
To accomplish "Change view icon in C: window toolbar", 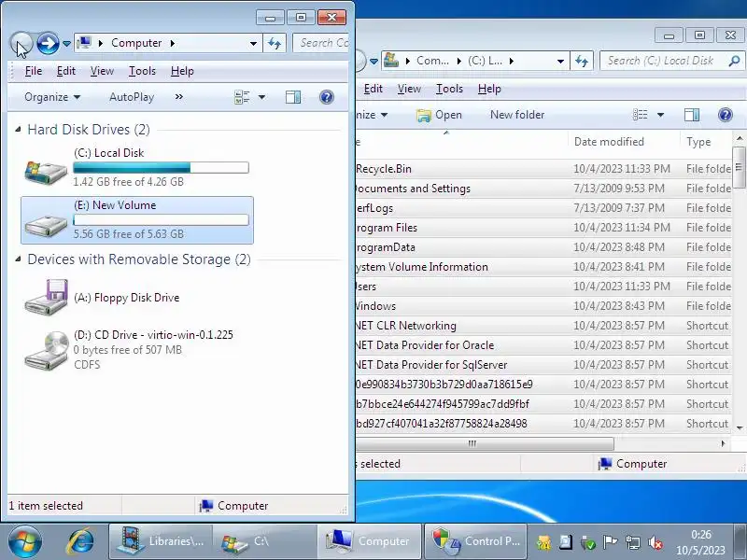I will [641, 115].
